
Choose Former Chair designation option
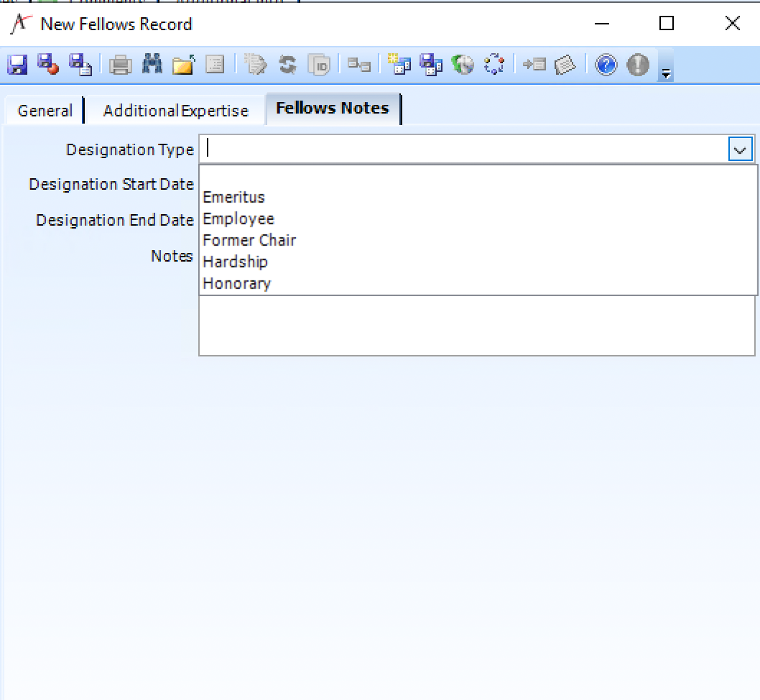coord(249,240)
